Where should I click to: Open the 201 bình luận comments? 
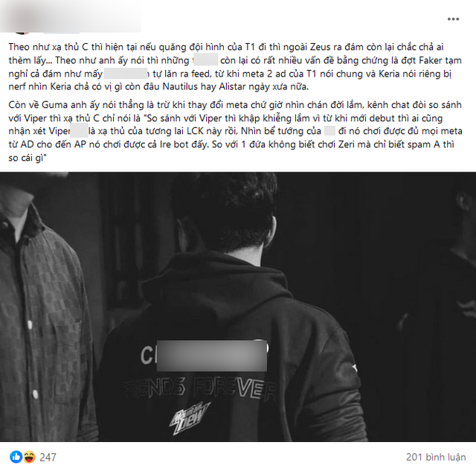436,457
